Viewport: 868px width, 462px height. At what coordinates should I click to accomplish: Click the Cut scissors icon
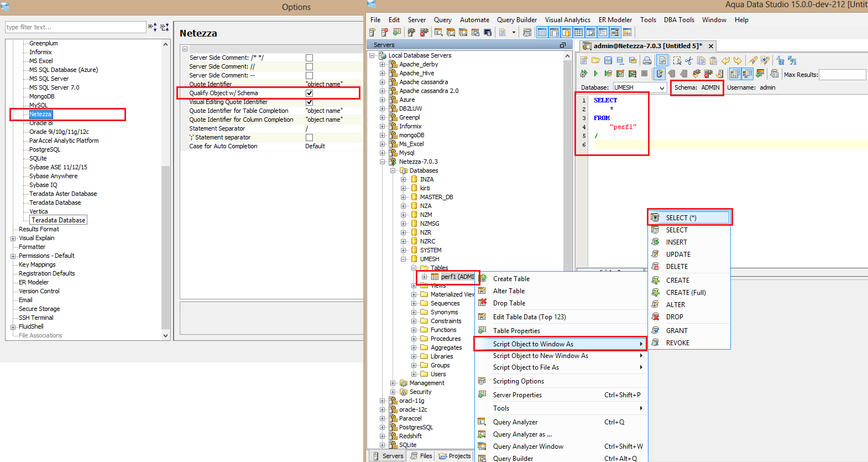click(689, 60)
